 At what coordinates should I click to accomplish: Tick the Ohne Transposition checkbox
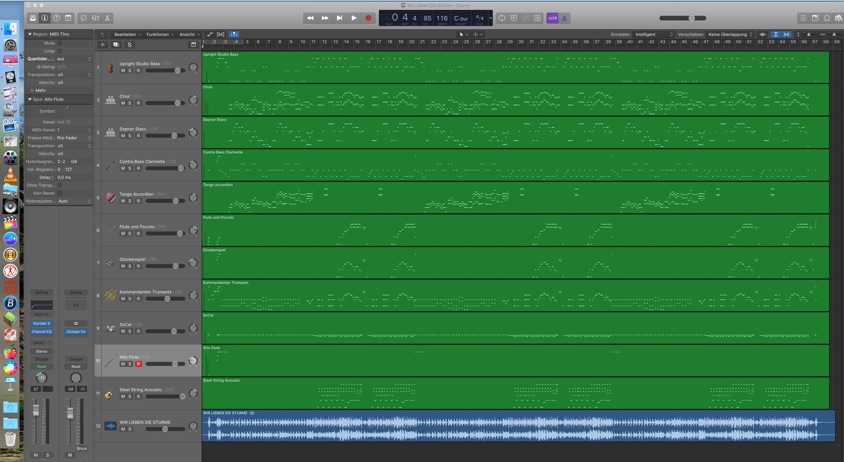[x=59, y=185]
